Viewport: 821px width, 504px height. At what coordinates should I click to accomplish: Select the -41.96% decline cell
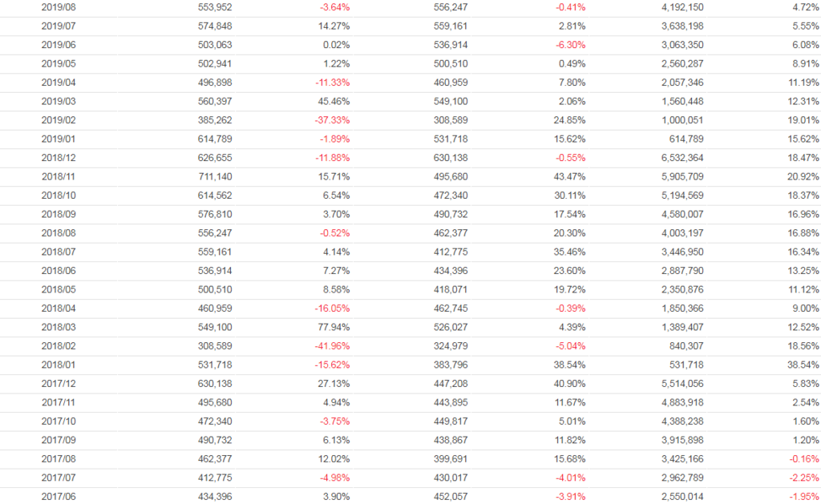(331, 346)
